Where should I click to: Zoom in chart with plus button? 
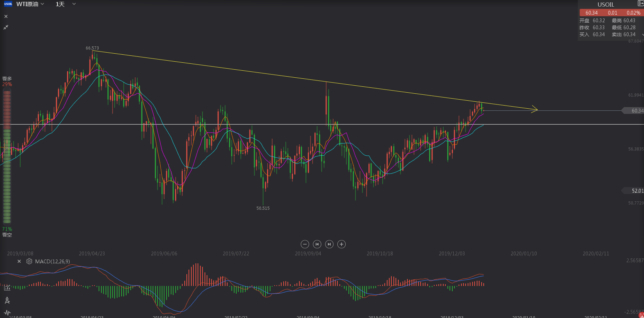coord(342,244)
